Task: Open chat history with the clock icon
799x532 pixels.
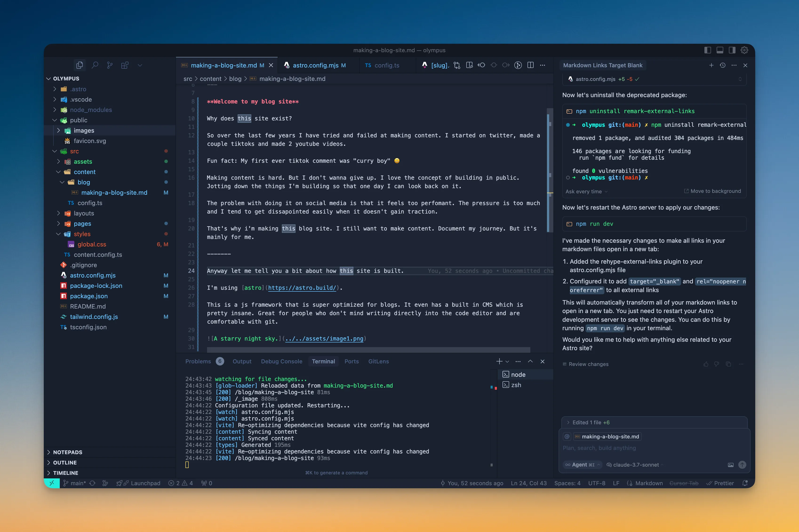Action: click(723, 65)
